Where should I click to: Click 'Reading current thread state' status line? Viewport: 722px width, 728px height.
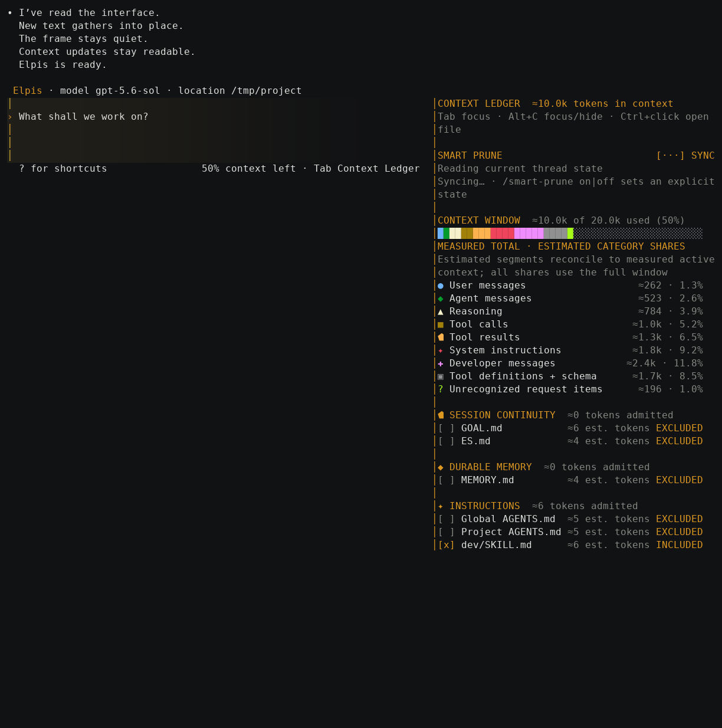click(520, 169)
